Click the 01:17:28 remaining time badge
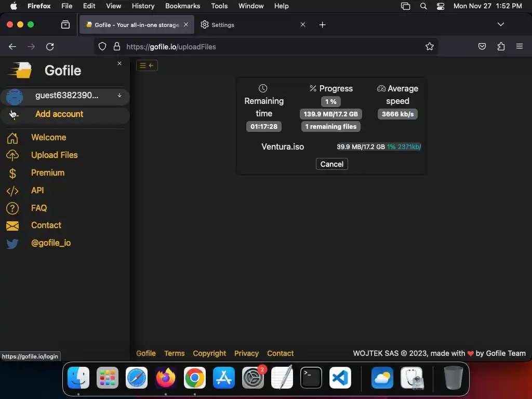The height and width of the screenshot is (399, 532). coord(264,127)
